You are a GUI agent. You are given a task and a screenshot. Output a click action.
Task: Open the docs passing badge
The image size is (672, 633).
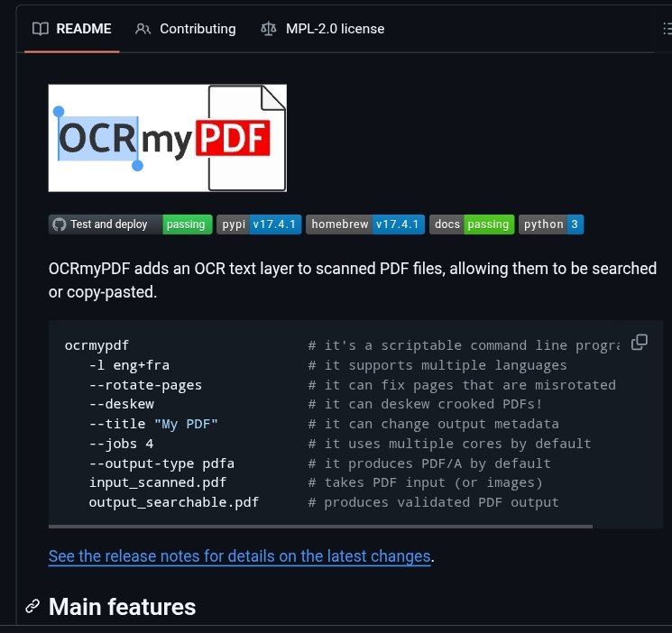472,225
